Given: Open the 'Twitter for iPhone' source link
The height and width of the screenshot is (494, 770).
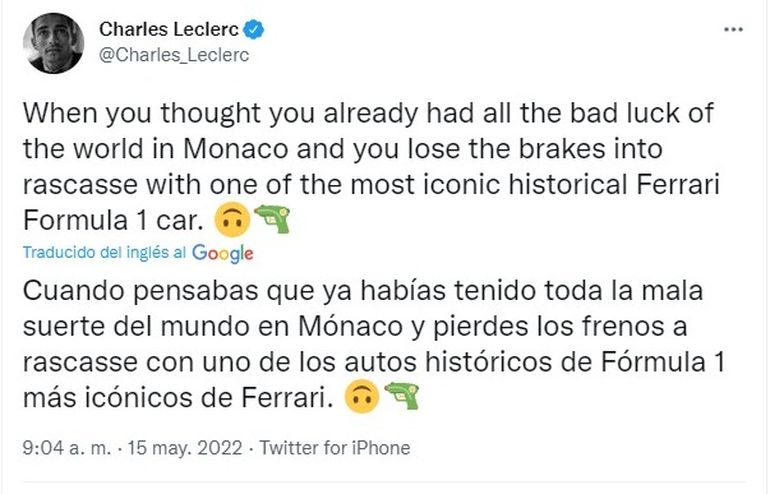Looking at the screenshot, I should pyautogui.click(x=334, y=447).
